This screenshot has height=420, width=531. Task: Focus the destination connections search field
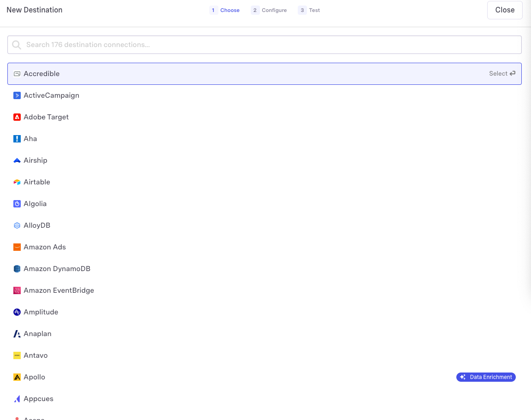click(x=265, y=45)
